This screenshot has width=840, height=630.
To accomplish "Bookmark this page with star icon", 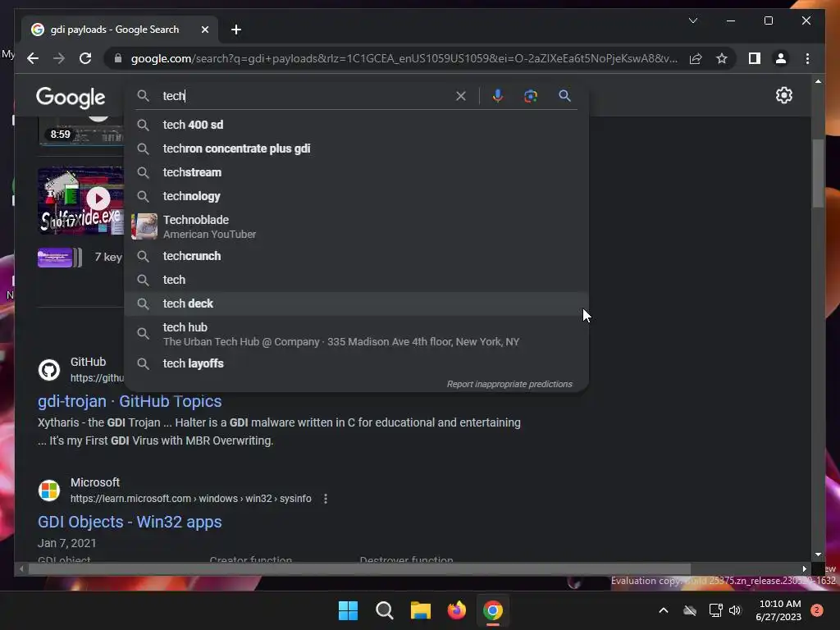I will (x=722, y=58).
